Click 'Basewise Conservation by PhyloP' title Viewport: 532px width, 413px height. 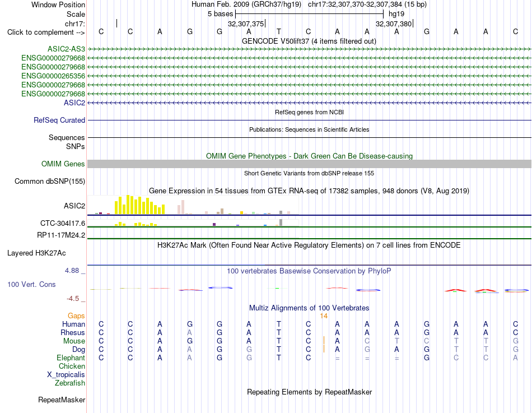click(x=309, y=271)
